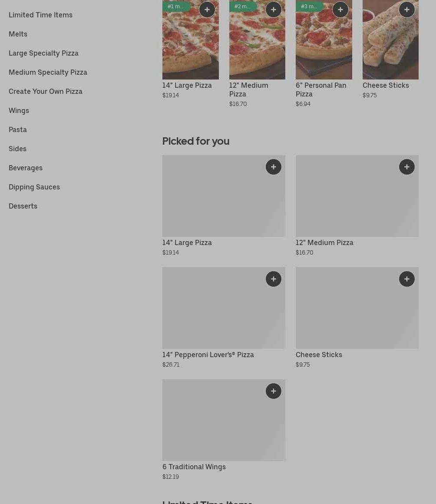436x504 pixels.
Task: Add Picked for you 12" Medium Pizza
Action: [x=407, y=167]
